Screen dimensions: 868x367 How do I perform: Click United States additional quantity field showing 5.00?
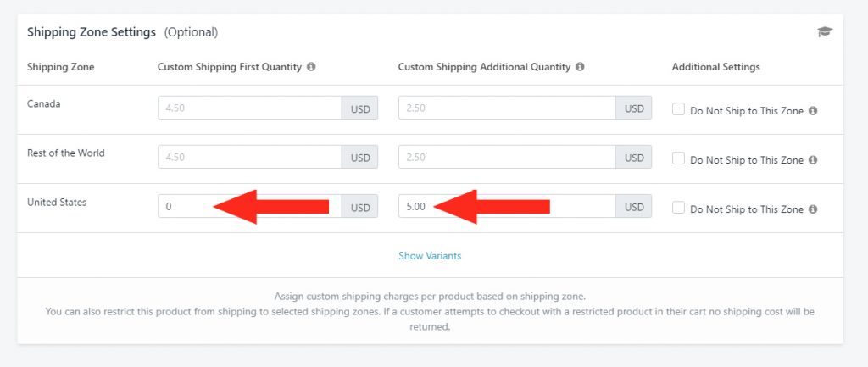coord(507,207)
